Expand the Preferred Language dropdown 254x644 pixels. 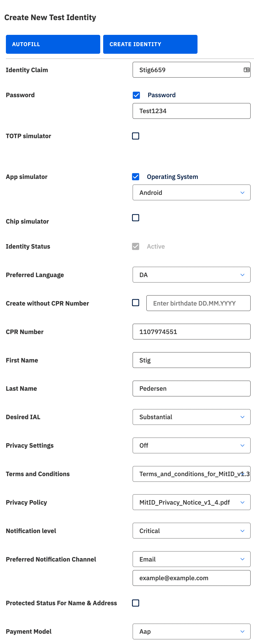tap(191, 274)
